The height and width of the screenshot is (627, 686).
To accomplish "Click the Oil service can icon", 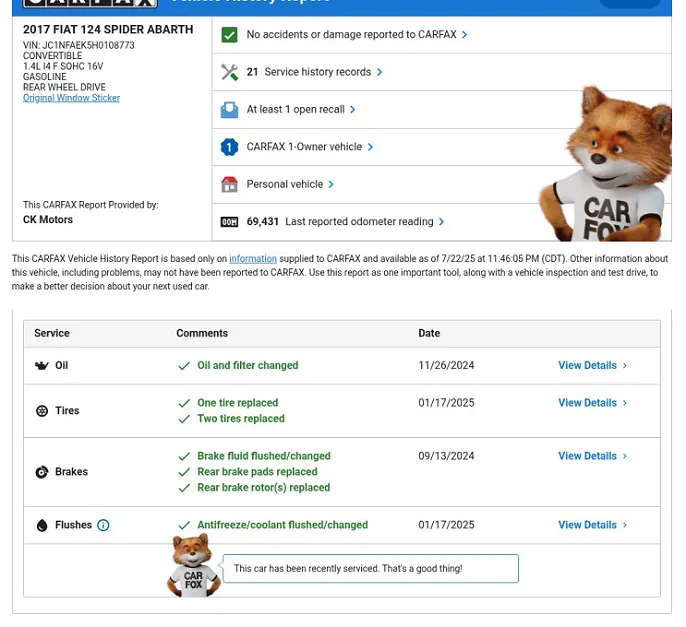I will [x=42, y=365].
